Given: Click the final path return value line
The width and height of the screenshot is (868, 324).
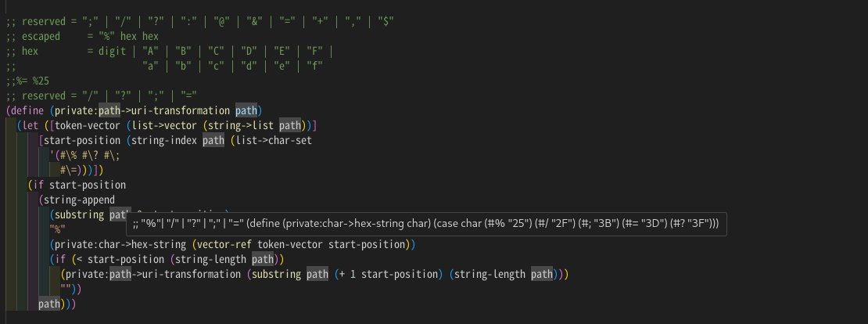Looking at the screenshot, I should pos(48,304).
